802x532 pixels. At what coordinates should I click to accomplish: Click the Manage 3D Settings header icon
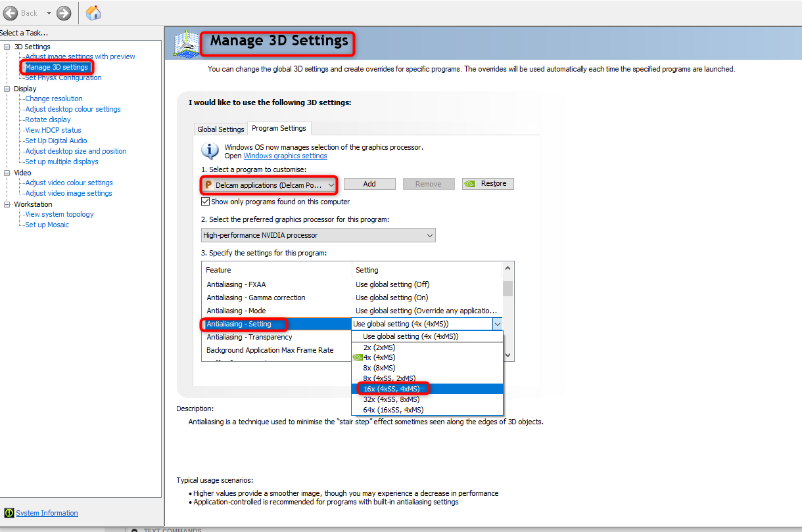187,43
